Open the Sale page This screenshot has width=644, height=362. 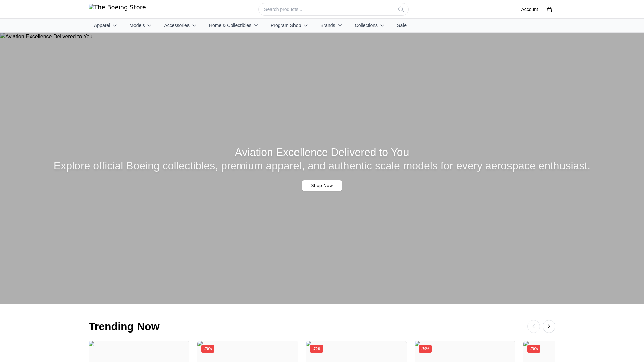401,25
